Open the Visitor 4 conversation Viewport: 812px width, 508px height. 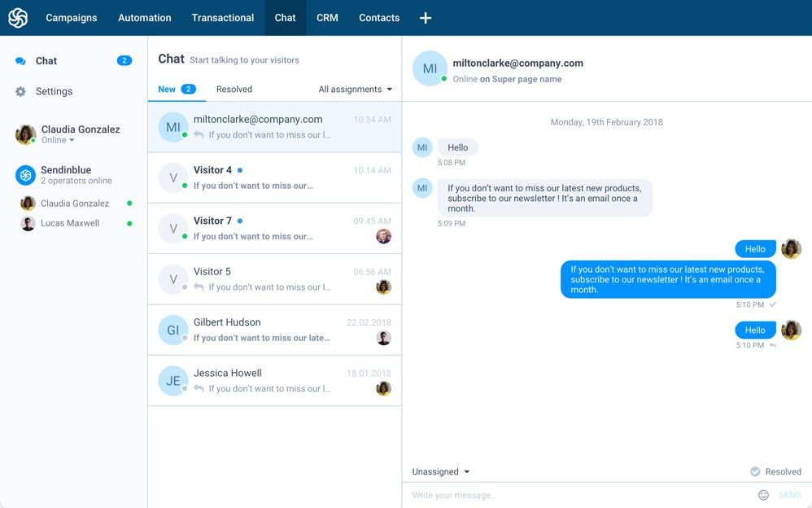275,177
